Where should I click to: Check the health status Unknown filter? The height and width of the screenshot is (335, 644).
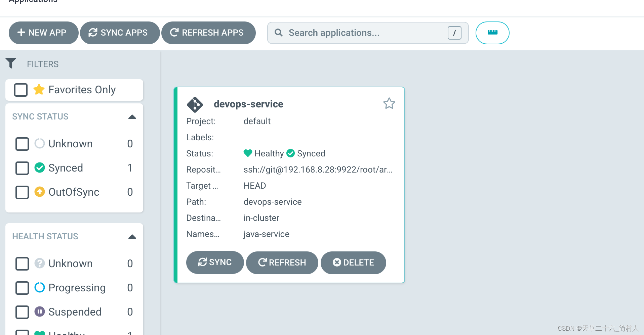tap(22, 264)
